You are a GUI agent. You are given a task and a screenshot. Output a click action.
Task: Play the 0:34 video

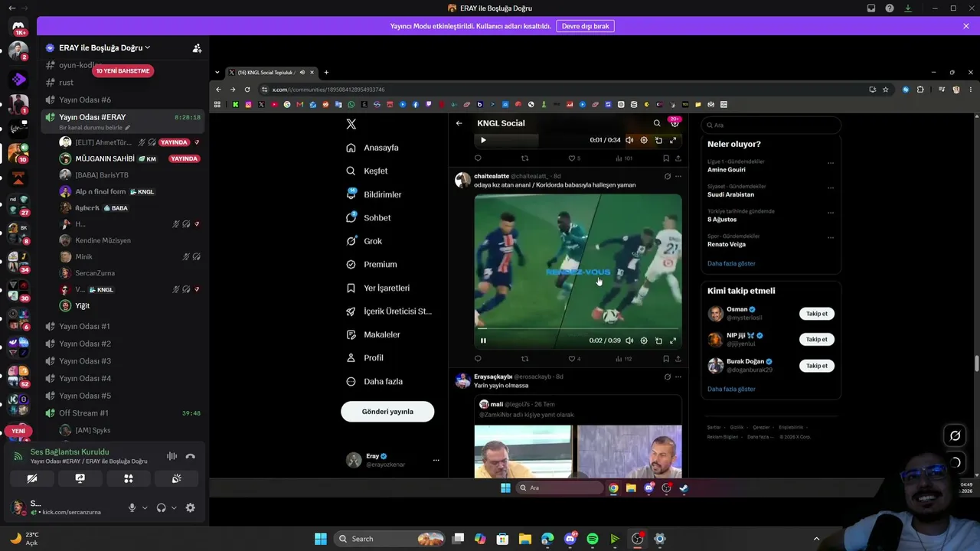pyautogui.click(x=483, y=140)
